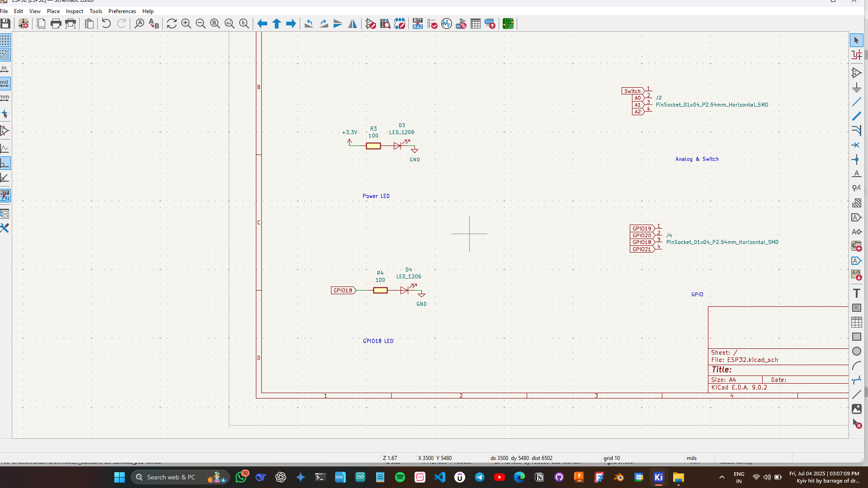Zoom to fit the page
This screenshot has height=488, width=868.
(215, 23)
